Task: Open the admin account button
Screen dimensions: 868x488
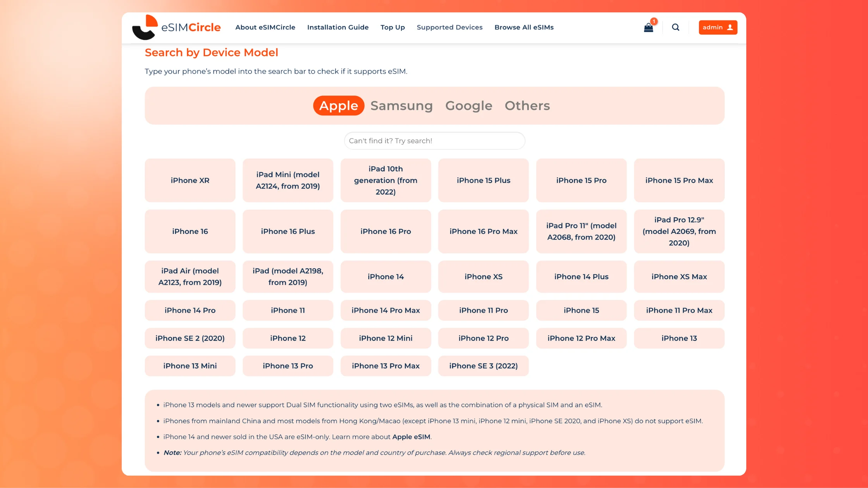Action: pos(718,27)
